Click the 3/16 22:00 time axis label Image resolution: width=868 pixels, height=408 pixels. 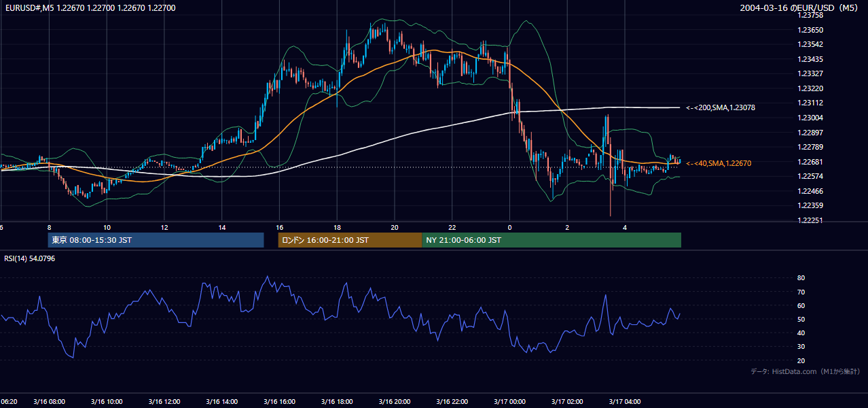point(452,401)
